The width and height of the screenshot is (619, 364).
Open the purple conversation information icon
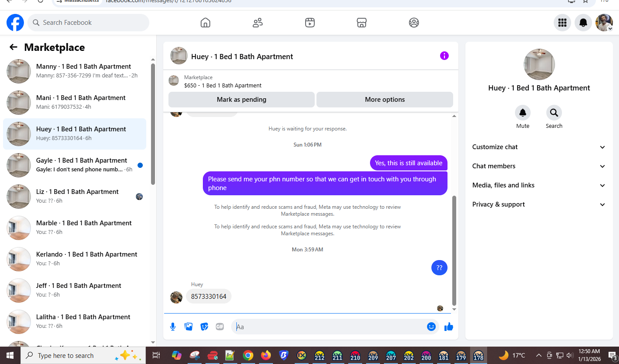444,56
